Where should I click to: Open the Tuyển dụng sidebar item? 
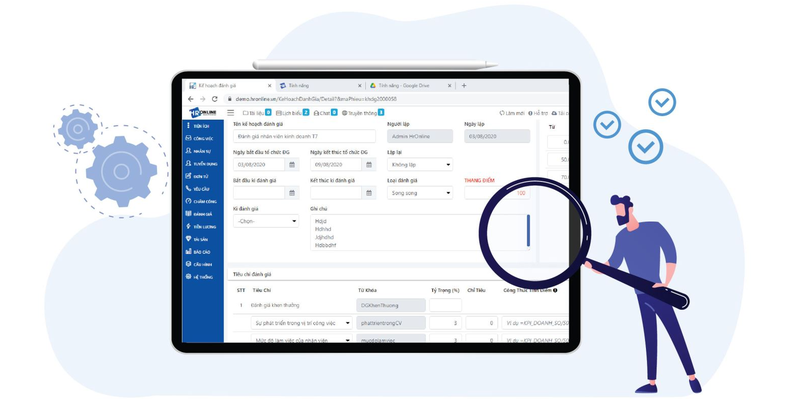[x=202, y=164]
